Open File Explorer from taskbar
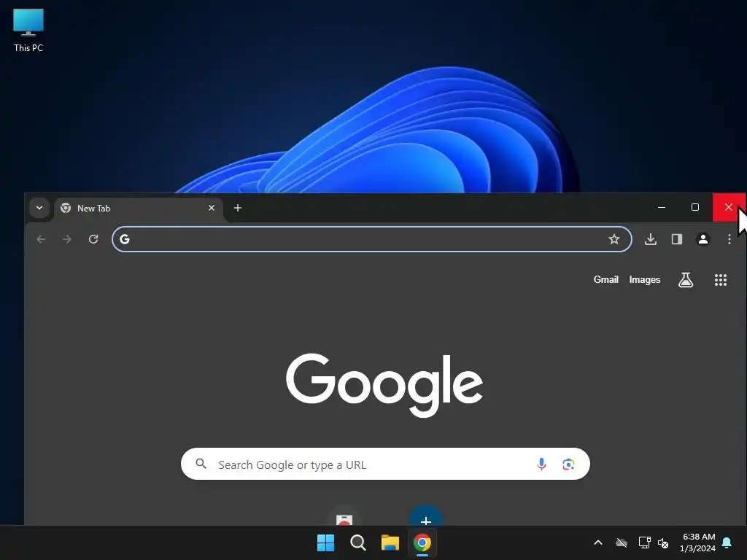Viewport: 747px width, 560px height. (x=390, y=542)
